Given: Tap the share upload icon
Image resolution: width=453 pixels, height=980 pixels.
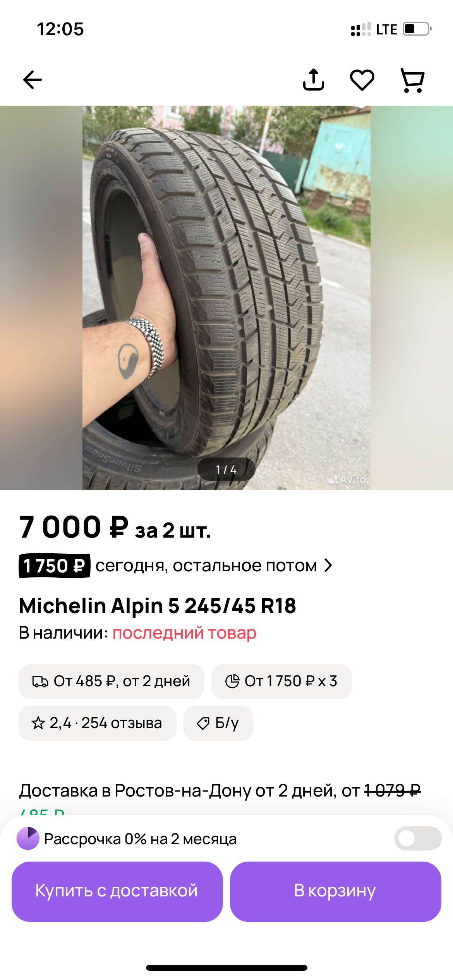Looking at the screenshot, I should pos(313,80).
